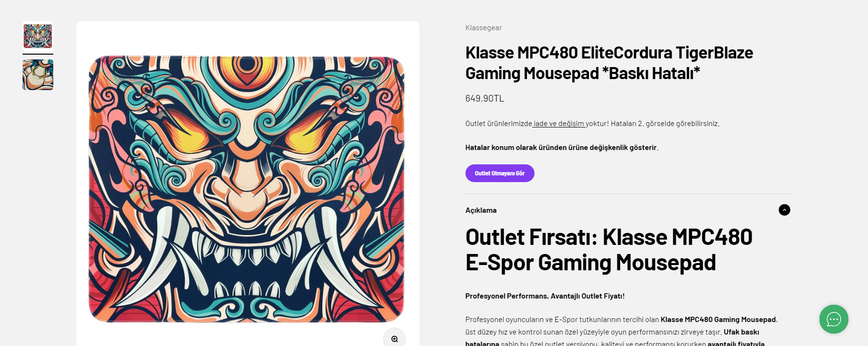Click the magnifier zoom icon on product image

[394, 338]
